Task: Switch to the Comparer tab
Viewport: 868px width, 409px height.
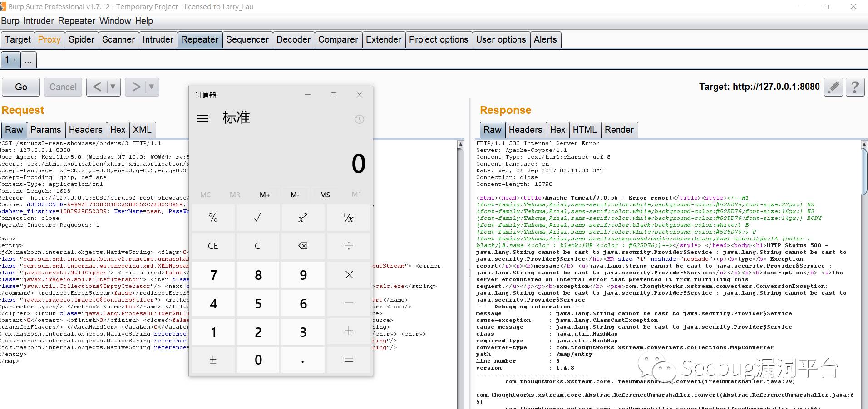Action: point(338,39)
